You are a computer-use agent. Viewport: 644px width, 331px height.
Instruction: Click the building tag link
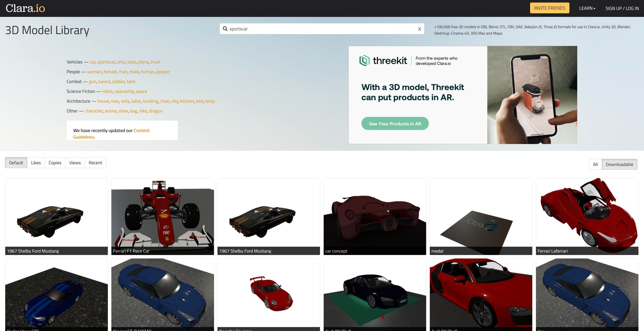coord(151,101)
